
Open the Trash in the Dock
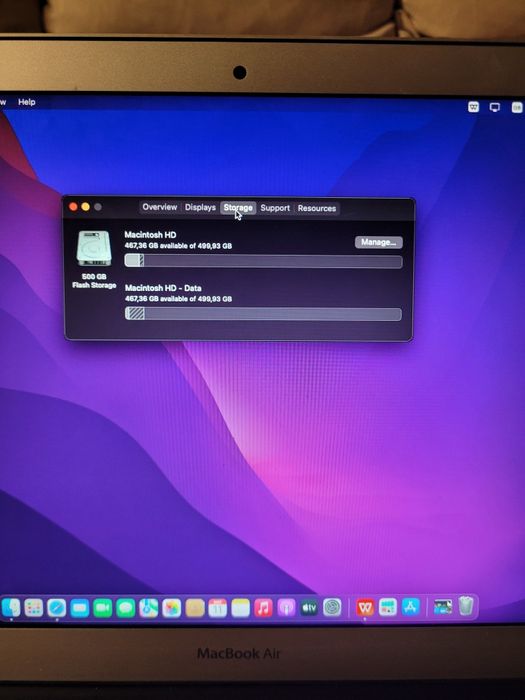(x=466, y=606)
